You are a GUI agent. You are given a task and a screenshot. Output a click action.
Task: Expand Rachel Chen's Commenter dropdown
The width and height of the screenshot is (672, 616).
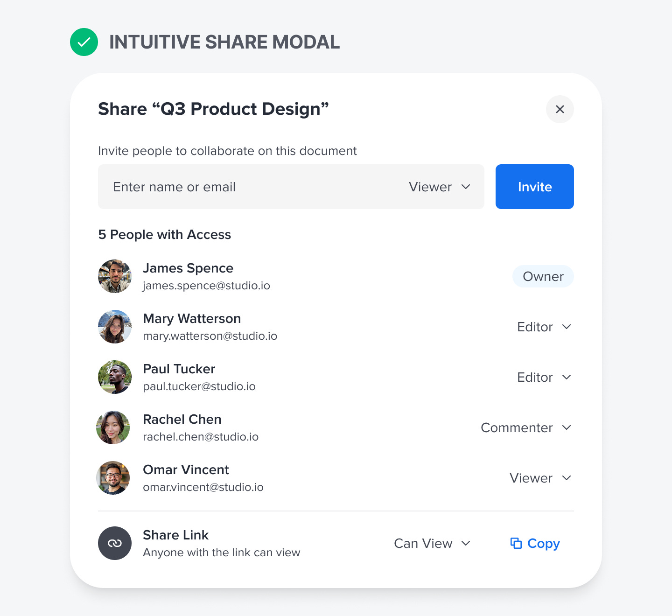(x=526, y=427)
